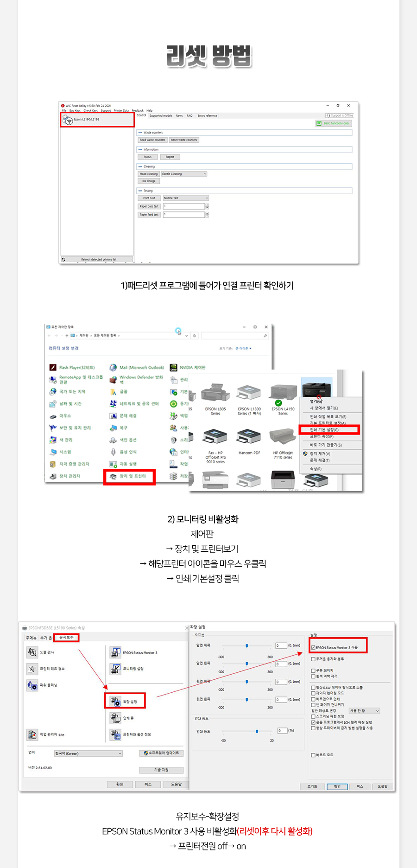Open the Gentle Cleaning dropdown
The image size is (417, 868).
click(x=184, y=174)
